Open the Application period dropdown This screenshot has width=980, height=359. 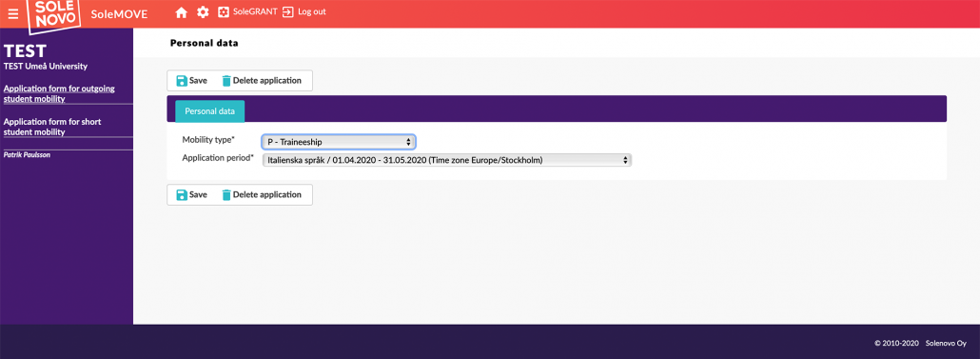tap(446, 160)
